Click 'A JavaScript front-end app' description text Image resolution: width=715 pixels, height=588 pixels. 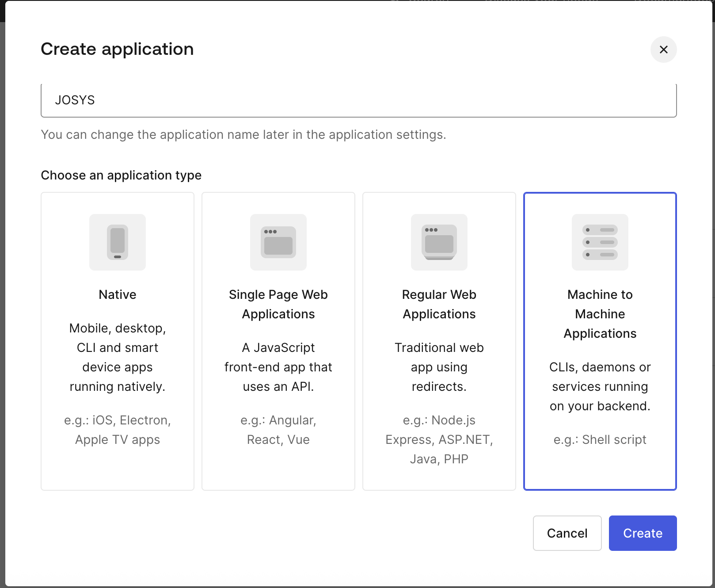pyautogui.click(x=278, y=367)
